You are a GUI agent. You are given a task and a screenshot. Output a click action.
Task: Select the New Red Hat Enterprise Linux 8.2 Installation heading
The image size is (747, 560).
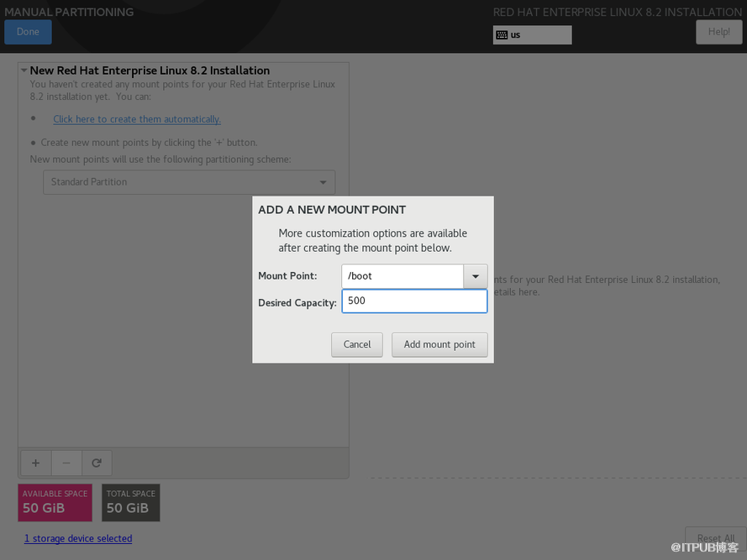click(x=150, y=71)
